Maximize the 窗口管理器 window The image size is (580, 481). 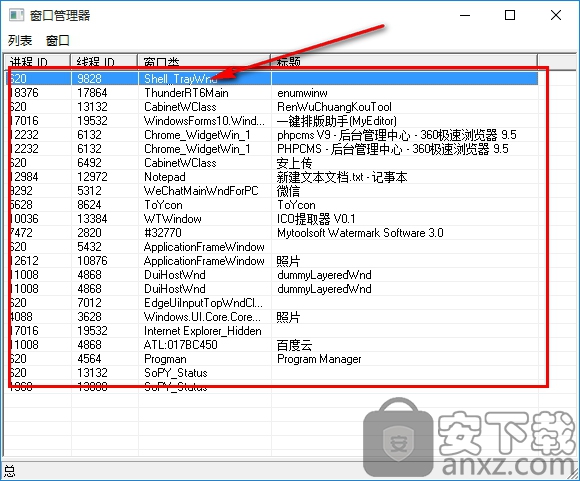pos(510,16)
